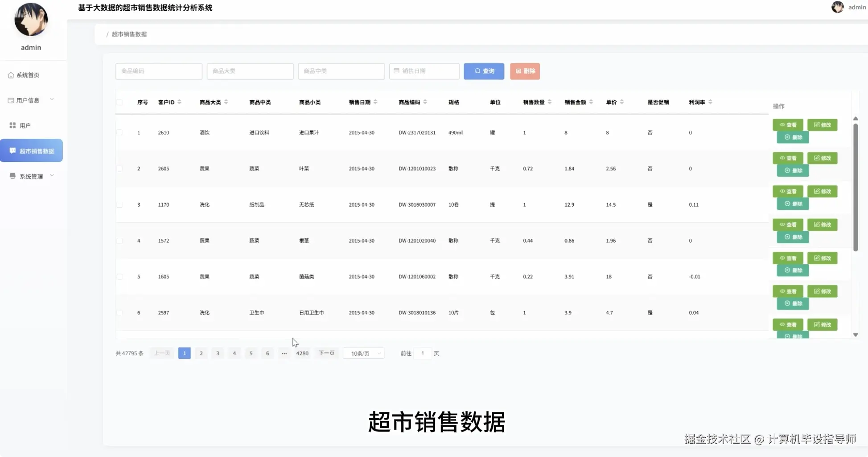Click the home icon beside 系统首页
Viewport: 868px width, 457px height.
[11, 75]
